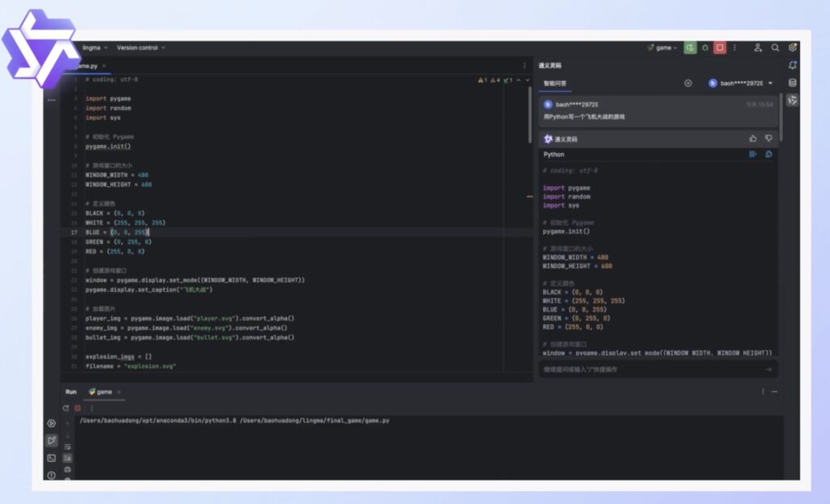Open the Version control dropdown
Screen dimensions: 830x504
140,48
